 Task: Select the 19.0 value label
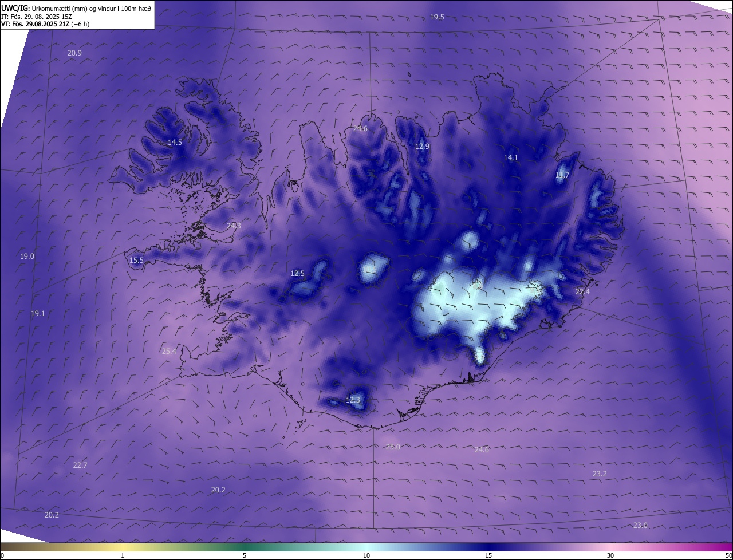[27, 256]
